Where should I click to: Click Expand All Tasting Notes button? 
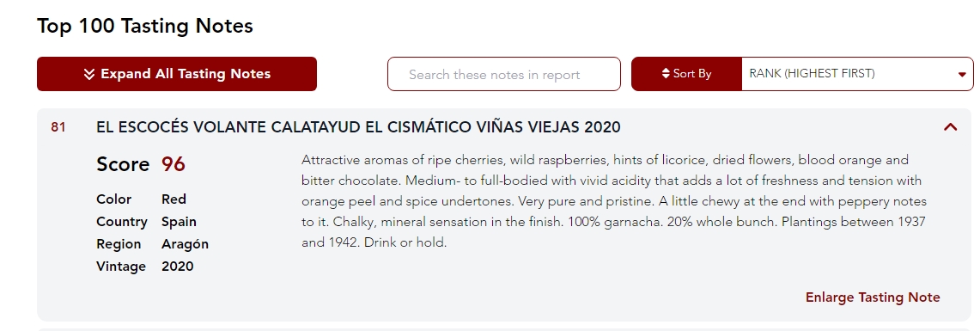pos(177,74)
